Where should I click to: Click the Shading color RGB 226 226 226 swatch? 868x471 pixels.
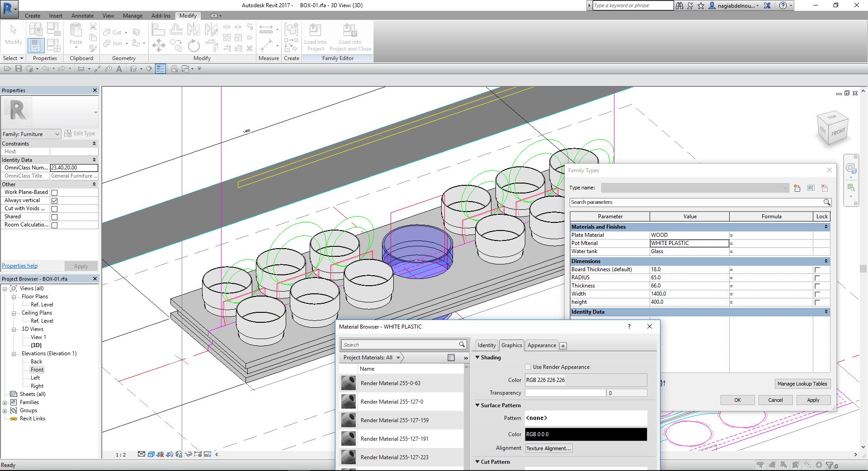(586, 380)
